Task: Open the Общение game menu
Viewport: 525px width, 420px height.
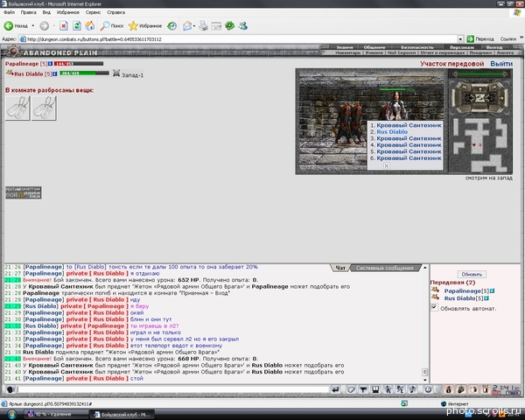Action: click(x=374, y=47)
